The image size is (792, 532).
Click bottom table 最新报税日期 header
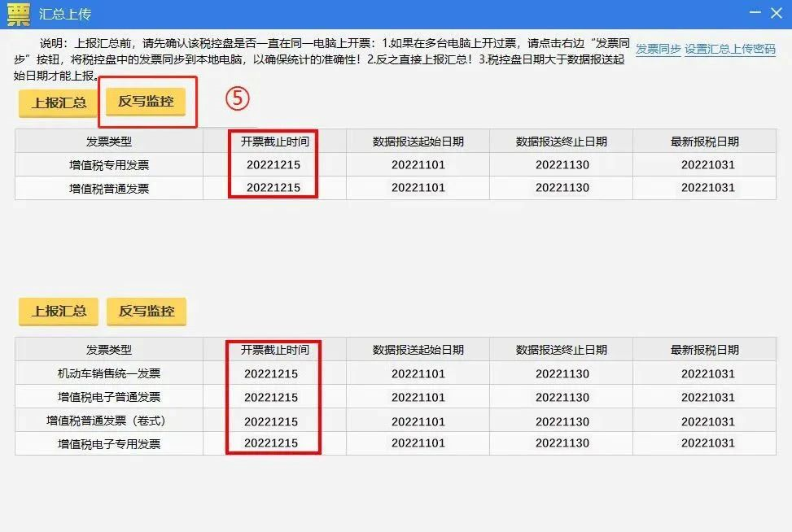705,350
